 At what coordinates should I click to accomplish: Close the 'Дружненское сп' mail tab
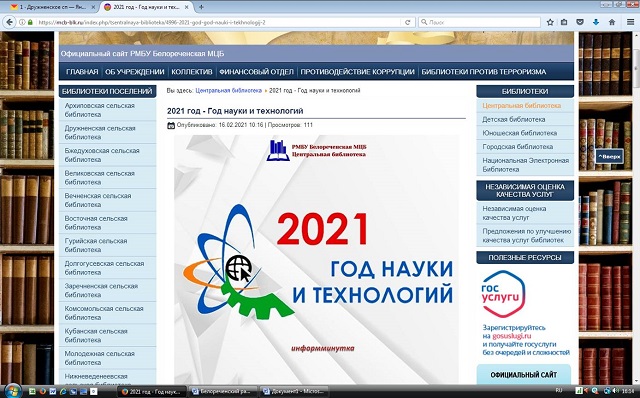(93, 7)
